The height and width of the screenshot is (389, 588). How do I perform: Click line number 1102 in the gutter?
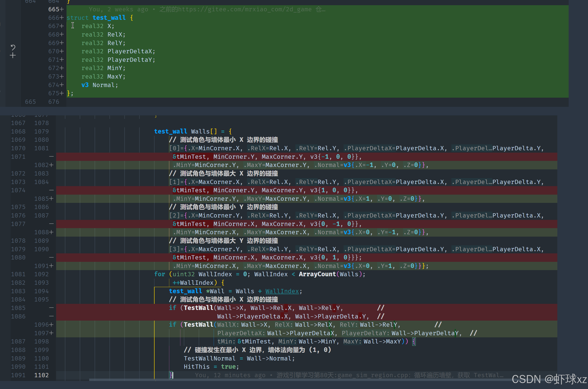coord(42,375)
